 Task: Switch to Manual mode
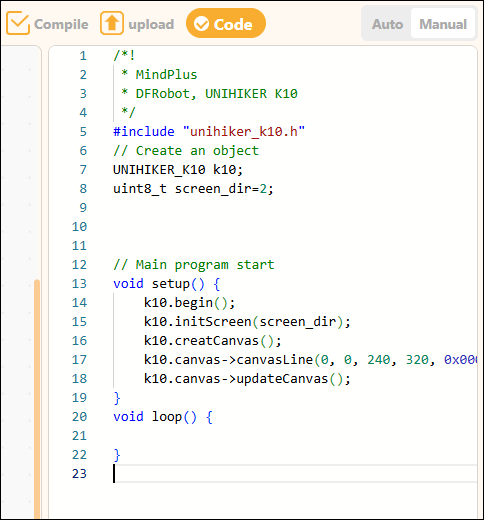(443, 24)
